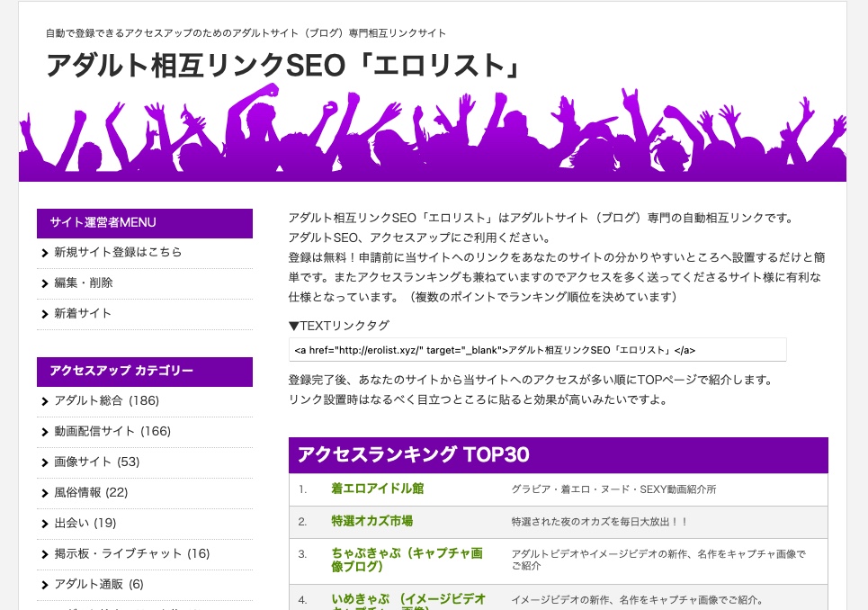Open the ちゃぶきゃぶ capture blog link

tap(407, 560)
